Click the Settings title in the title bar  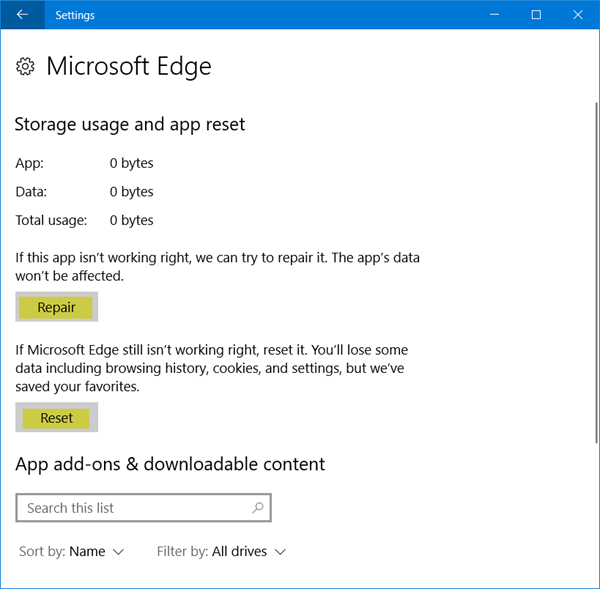click(x=77, y=14)
